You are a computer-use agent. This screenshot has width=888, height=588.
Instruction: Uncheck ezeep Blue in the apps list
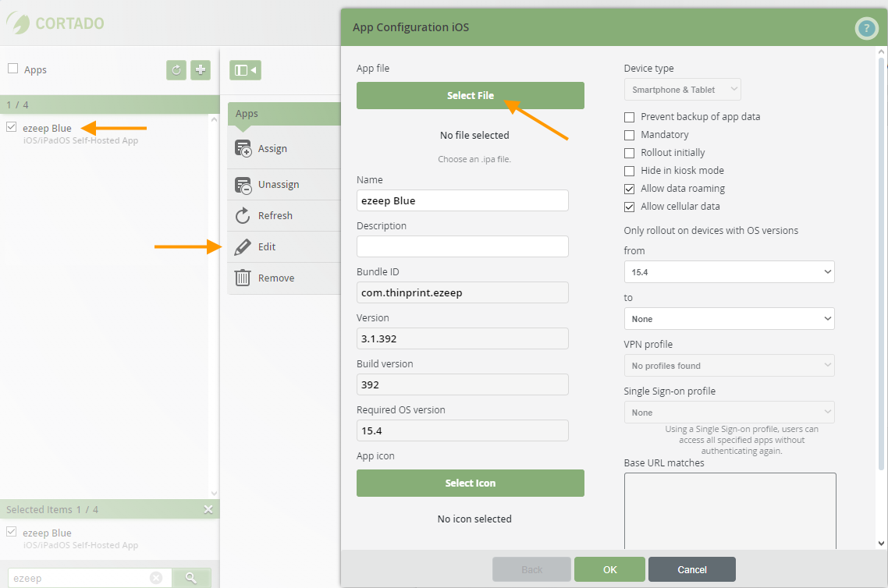(12, 127)
